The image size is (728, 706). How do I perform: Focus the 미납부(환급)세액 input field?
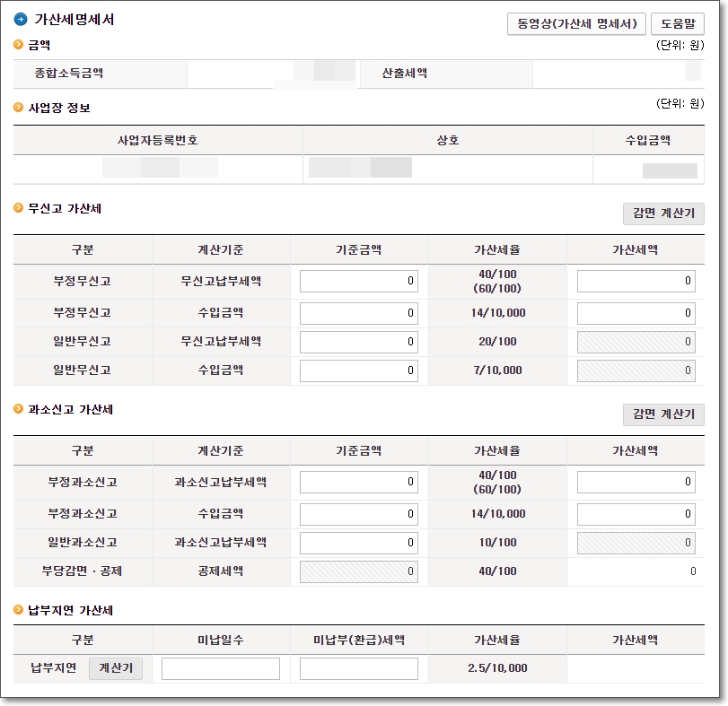coord(359,668)
